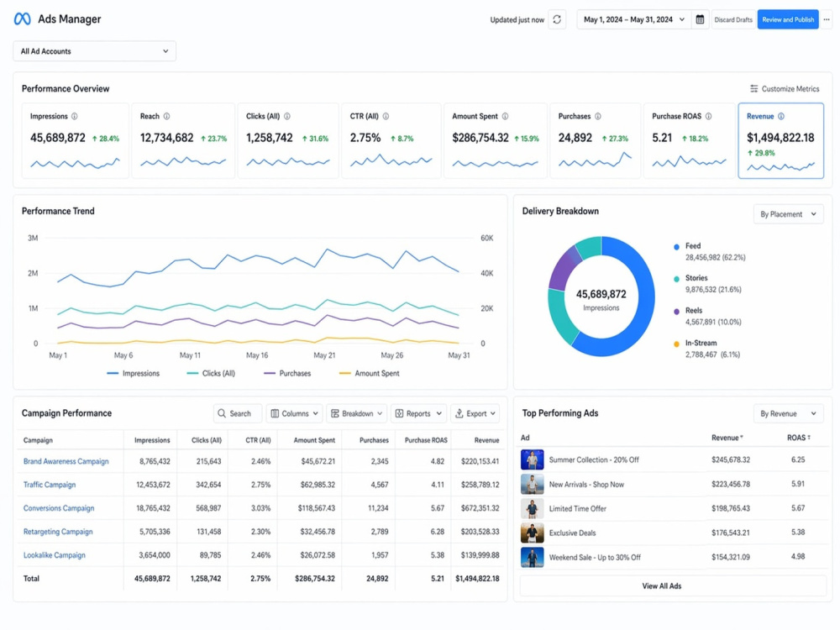Toggle Purchases series in chart legend
Viewport: 840px width, 630px height.
287,374
